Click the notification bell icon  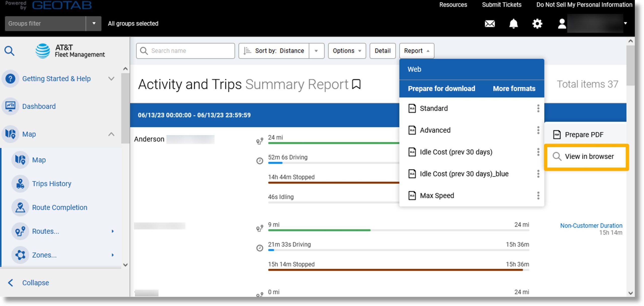pyautogui.click(x=513, y=23)
